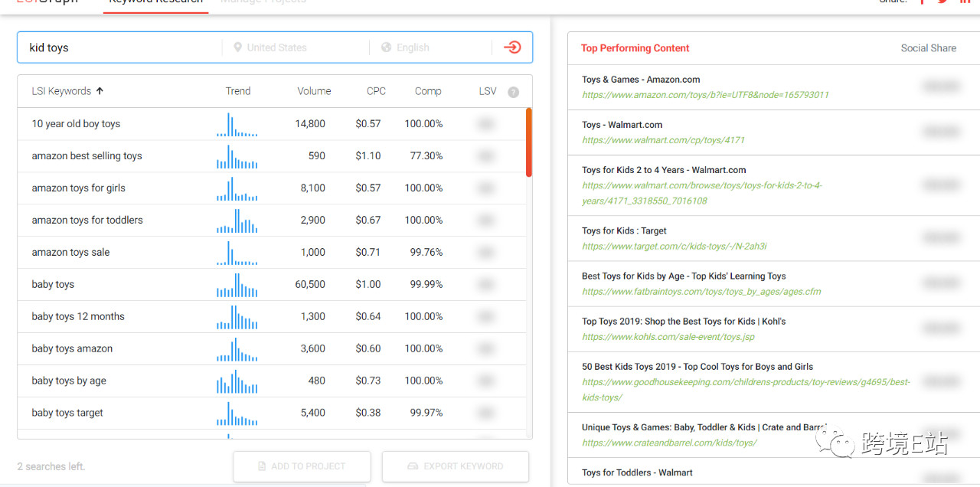Screen dimensions: 980x487
Task: Click the $1.10 CPC value
Action: click(368, 156)
